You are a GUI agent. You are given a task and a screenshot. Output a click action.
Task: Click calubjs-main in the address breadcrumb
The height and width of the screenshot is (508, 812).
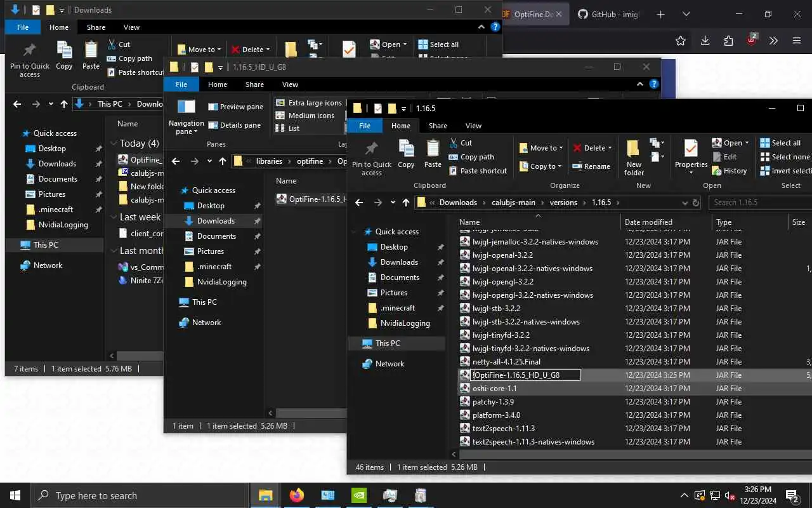coord(513,203)
